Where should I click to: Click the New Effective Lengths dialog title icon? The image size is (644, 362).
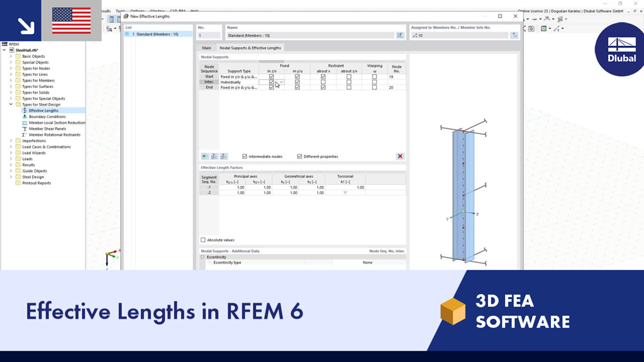click(126, 16)
